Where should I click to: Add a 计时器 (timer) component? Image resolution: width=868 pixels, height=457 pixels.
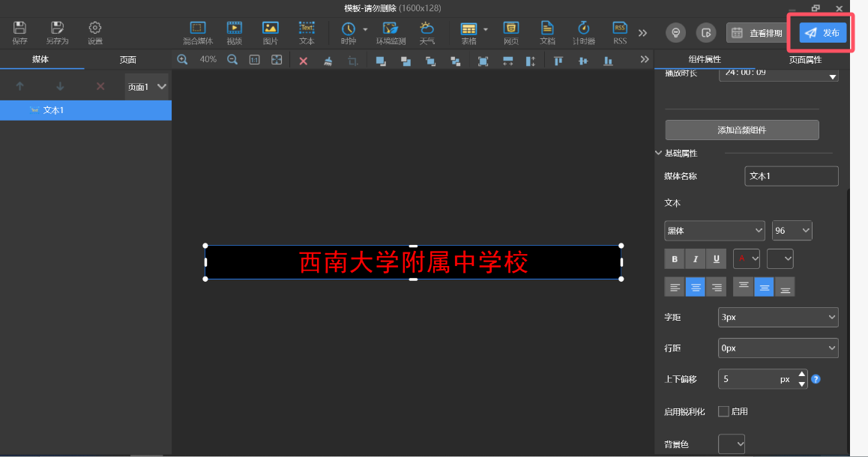click(x=584, y=32)
